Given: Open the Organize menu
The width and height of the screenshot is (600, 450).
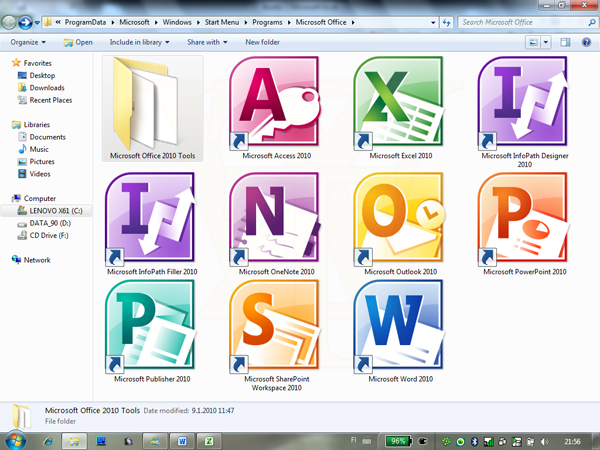Looking at the screenshot, I should [28, 42].
